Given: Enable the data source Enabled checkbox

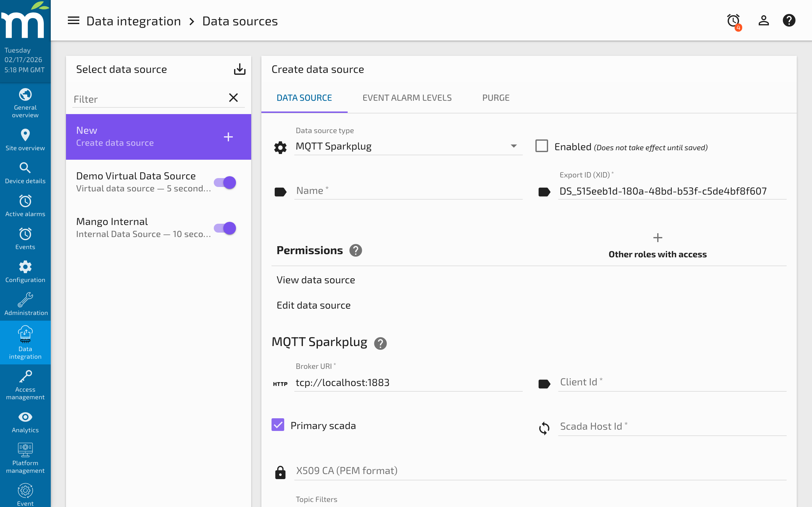Looking at the screenshot, I should coord(541,146).
